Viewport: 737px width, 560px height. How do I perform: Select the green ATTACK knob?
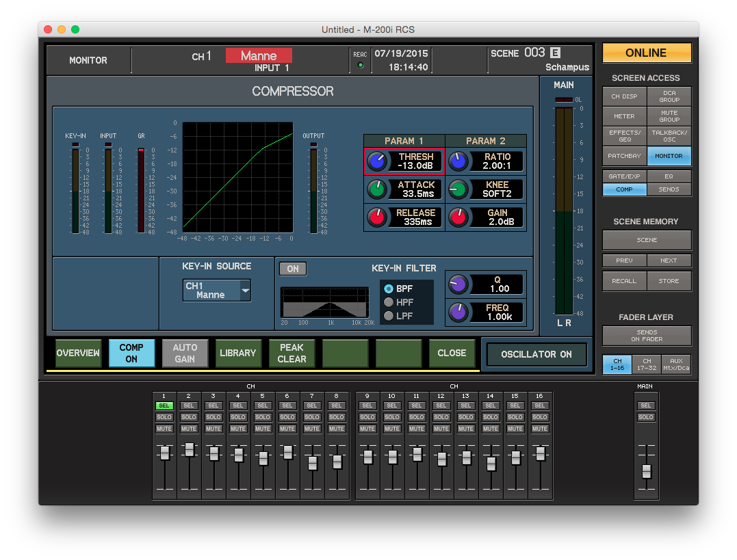click(x=377, y=189)
